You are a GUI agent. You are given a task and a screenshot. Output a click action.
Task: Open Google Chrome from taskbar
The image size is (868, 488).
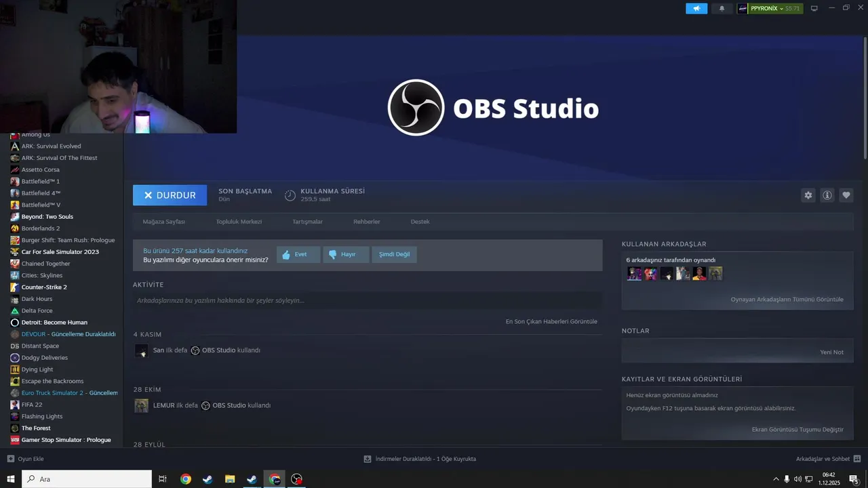click(x=185, y=479)
